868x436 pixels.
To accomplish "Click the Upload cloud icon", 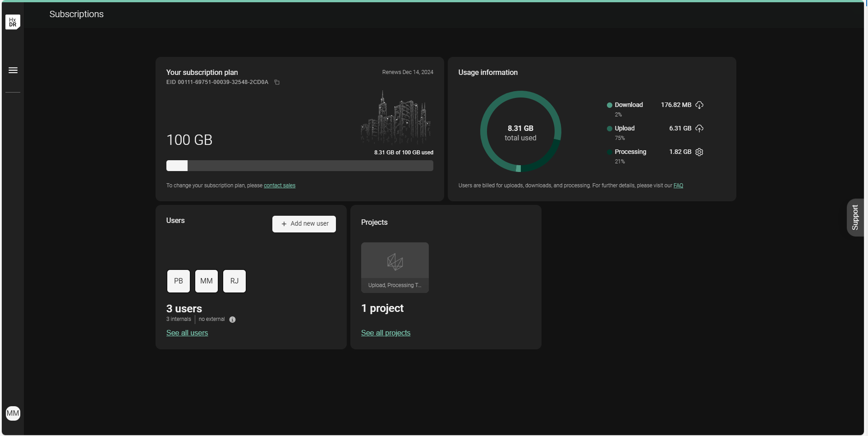I will click(699, 129).
